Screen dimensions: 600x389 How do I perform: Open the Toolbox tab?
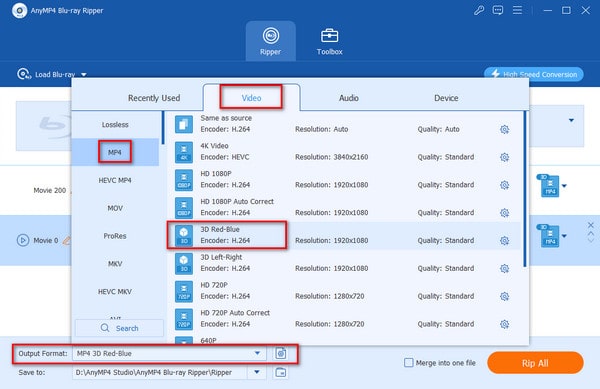tap(329, 41)
